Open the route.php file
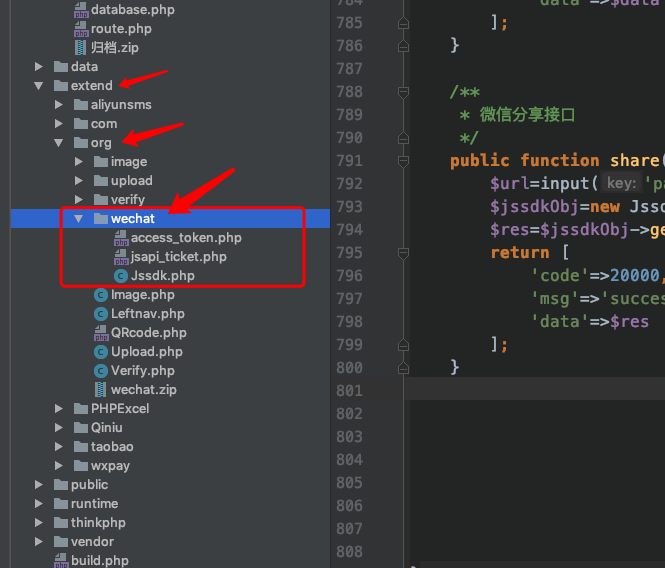Screen dimensions: 665x568 pos(121,29)
